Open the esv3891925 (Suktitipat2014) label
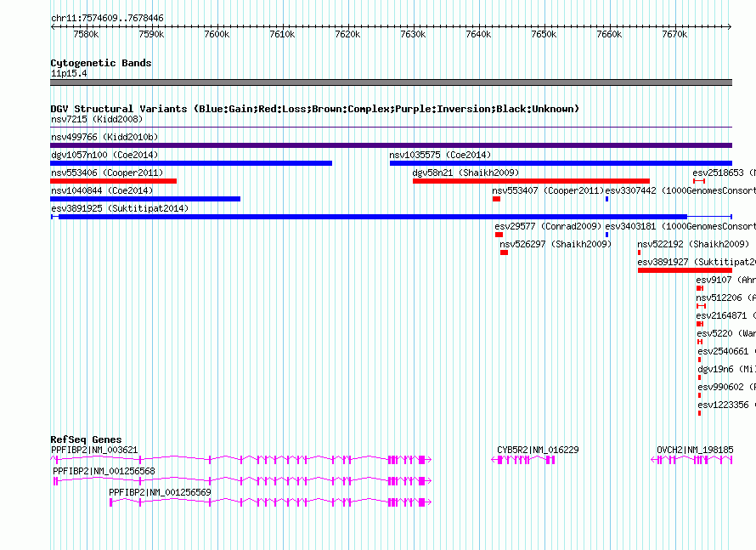This screenshot has height=550, width=756. (x=120, y=208)
